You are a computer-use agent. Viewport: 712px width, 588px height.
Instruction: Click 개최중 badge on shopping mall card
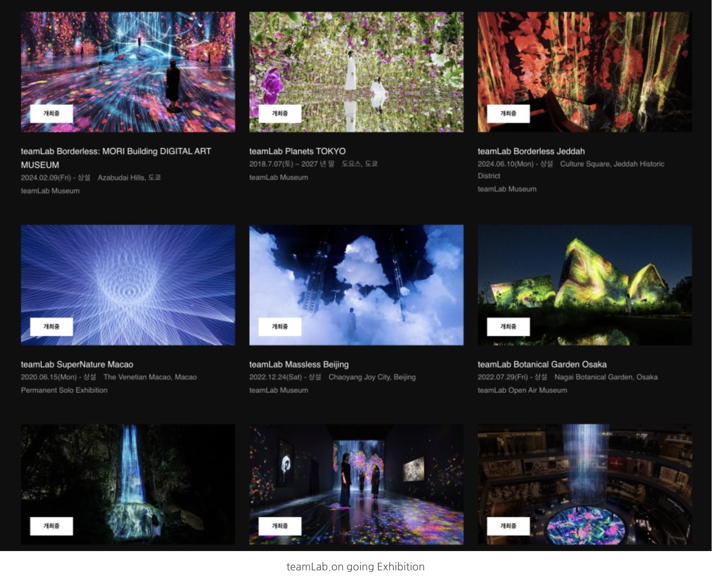point(508,526)
